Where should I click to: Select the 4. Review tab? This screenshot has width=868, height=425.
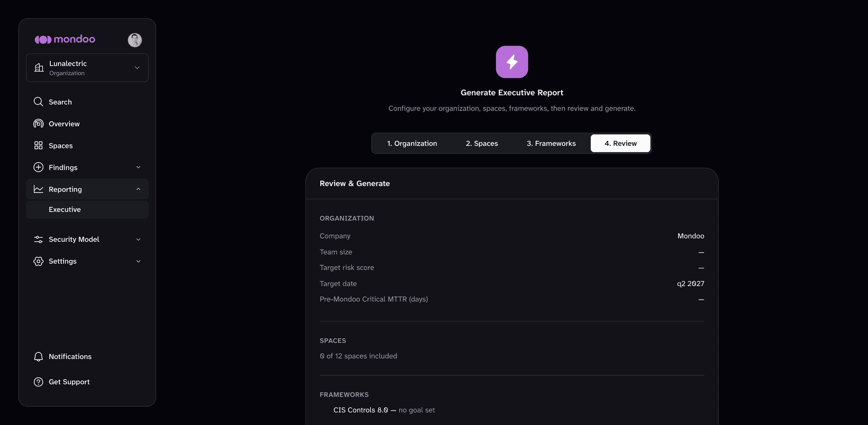(x=620, y=143)
